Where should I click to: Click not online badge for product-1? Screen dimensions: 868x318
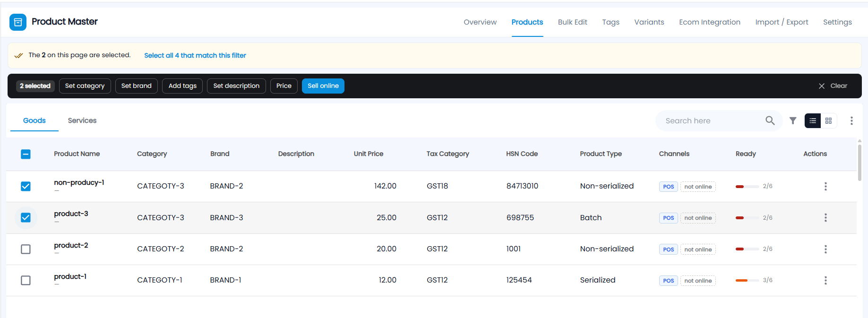pos(698,281)
